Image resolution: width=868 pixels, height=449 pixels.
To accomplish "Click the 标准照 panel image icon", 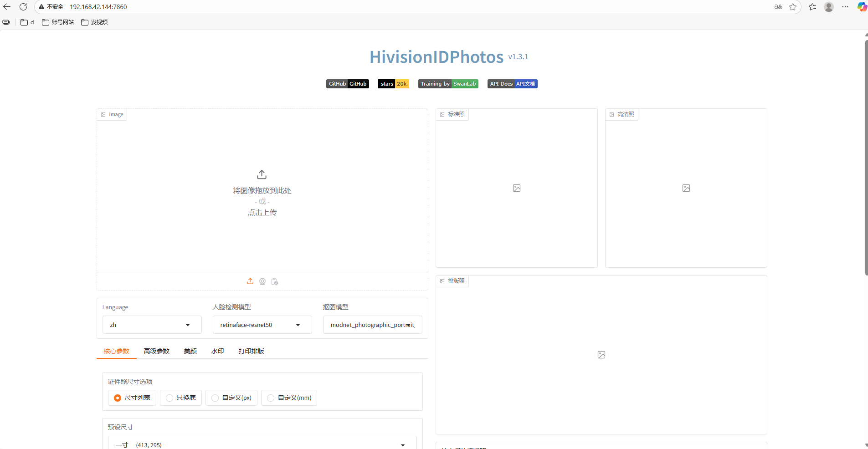I will coord(516,188).
